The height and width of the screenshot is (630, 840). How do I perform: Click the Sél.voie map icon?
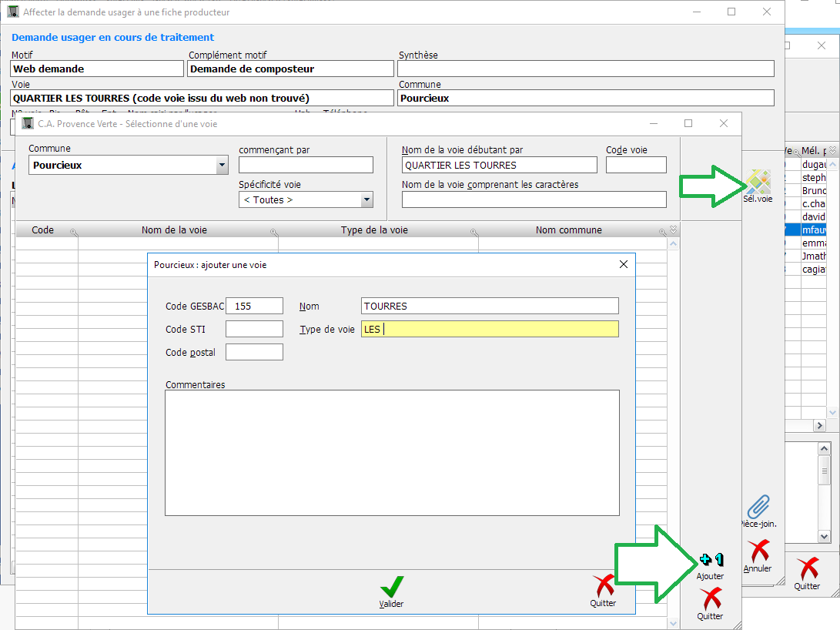click(x=757, y=183)
